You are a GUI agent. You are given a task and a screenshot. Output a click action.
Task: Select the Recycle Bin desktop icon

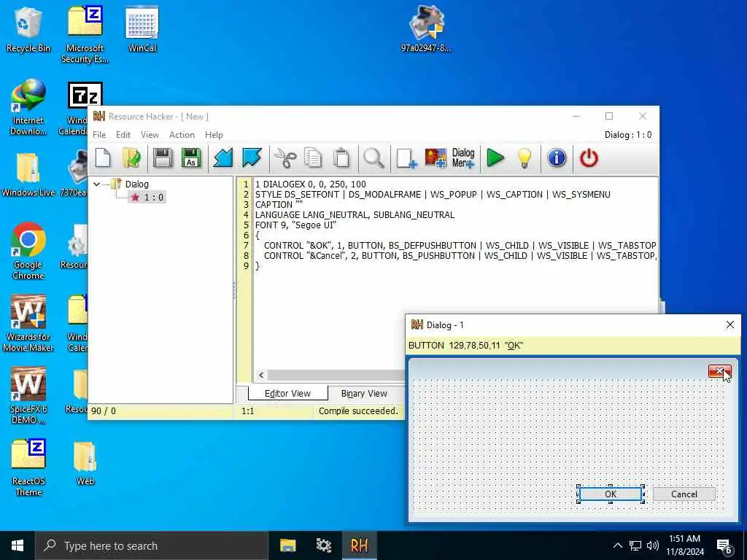pyautogui.click(x=28, y=29)
